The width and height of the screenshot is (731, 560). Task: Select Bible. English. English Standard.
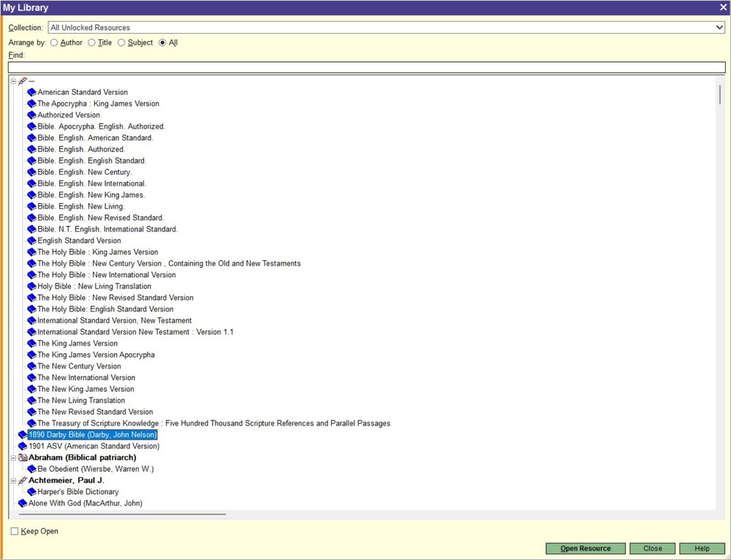pos(92,161)
